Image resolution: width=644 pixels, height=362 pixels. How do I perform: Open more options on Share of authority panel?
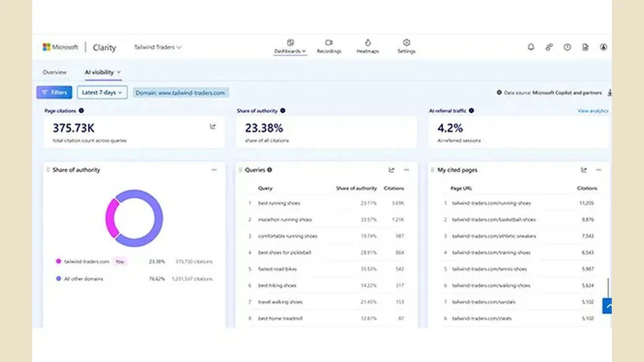coord(214,170)
